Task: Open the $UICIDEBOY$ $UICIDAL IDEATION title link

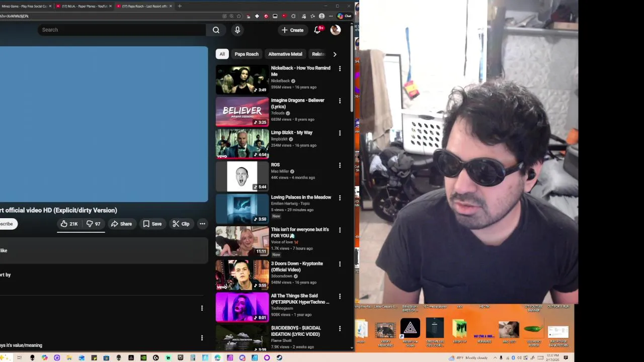Action: (296, 331)
